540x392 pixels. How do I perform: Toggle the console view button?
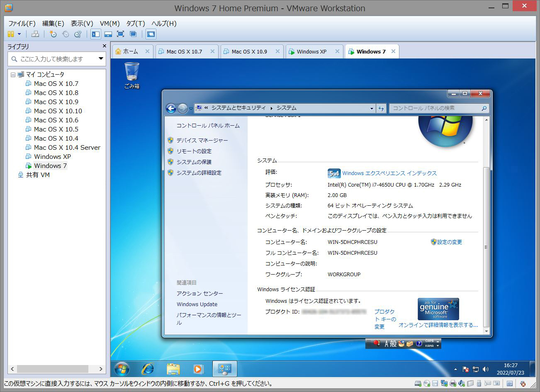(151, 34)
